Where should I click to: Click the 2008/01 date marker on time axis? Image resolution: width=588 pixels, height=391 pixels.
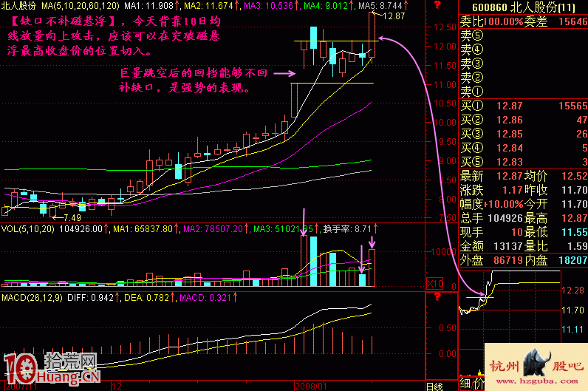311,386
